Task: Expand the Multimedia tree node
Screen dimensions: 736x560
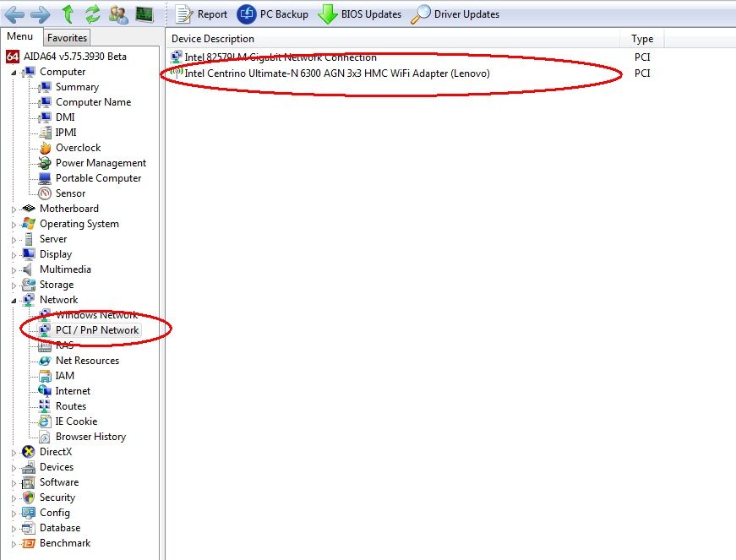Action: tap(14, 270)
